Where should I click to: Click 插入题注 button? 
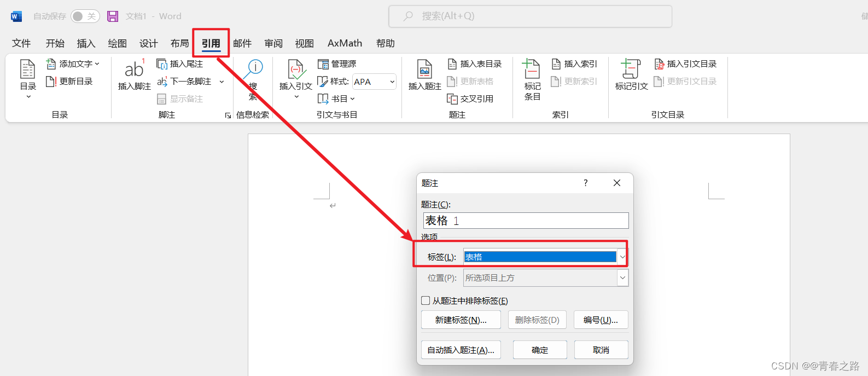[x=424, y=75]
